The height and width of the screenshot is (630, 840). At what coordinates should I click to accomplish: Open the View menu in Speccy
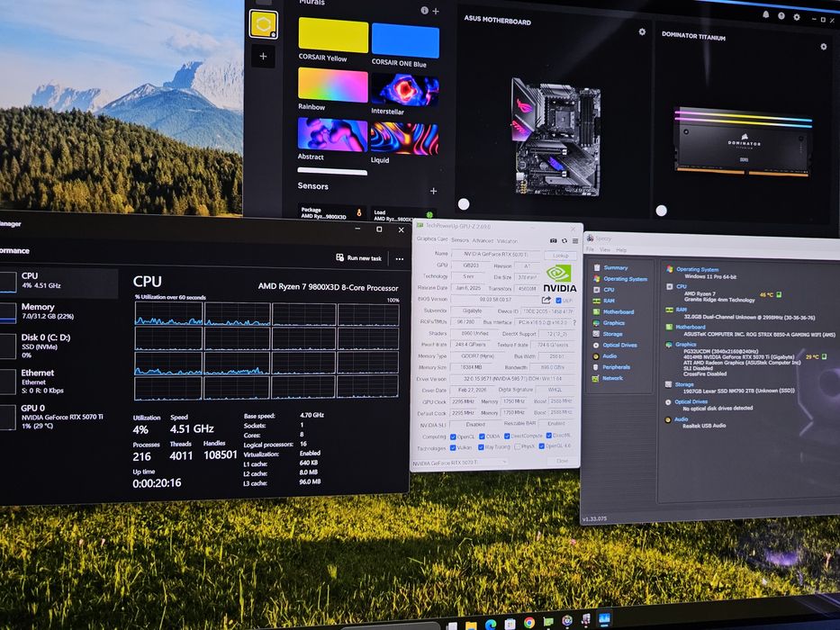(605, 249)
